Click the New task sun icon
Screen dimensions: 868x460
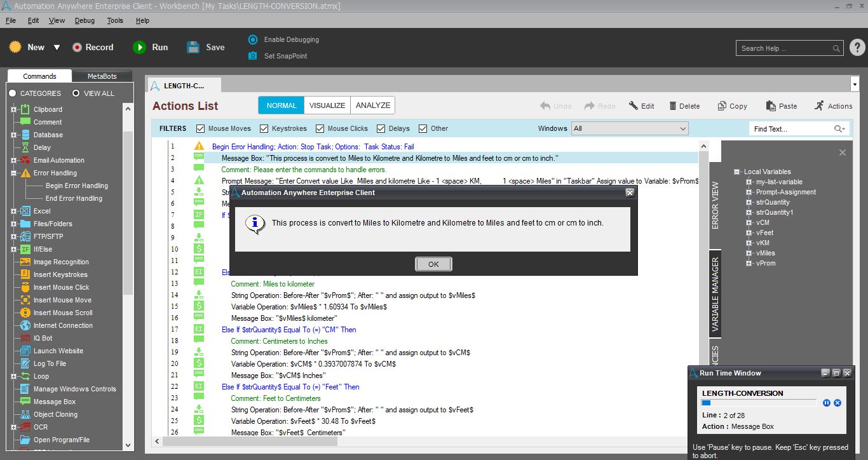(15, 47)
